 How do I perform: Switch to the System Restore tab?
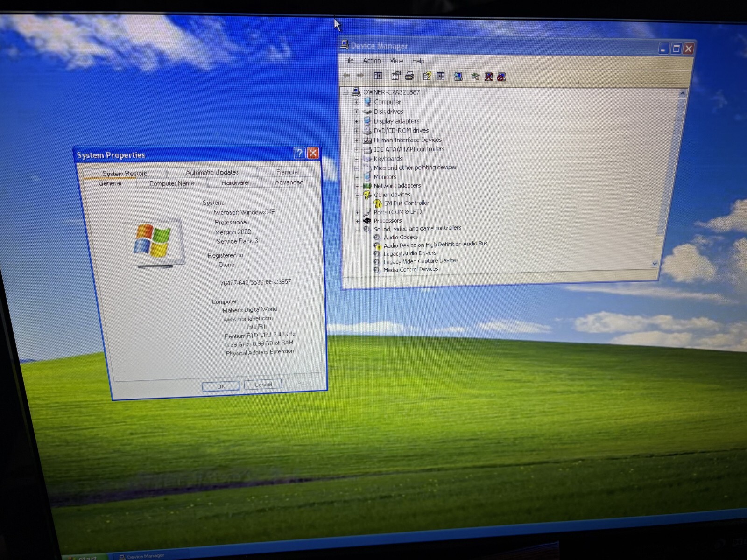click(125, 173)
